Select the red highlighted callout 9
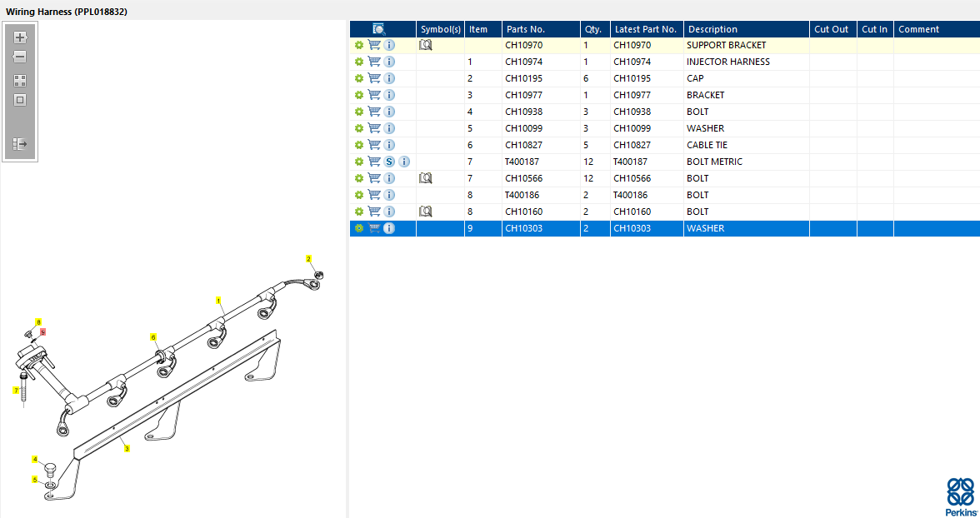The width and height of the screenshot is (980, 518). 42,332
